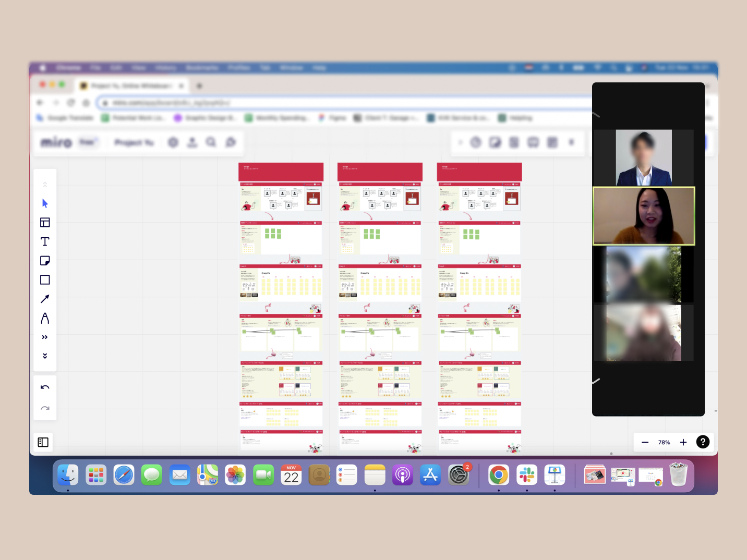This screenshot has width=747, height=560.
Task: Open the Helping bookmark
Action: click(515, 118)
